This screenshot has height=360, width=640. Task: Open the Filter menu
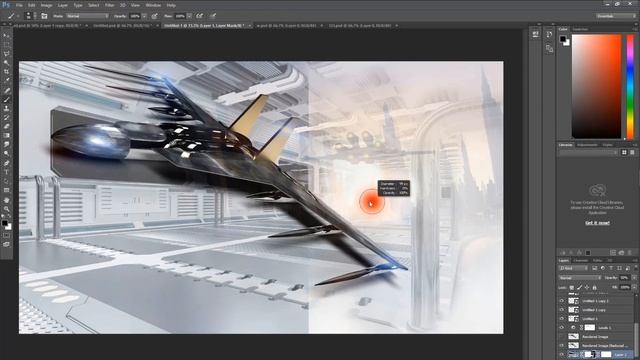[110, 5]
